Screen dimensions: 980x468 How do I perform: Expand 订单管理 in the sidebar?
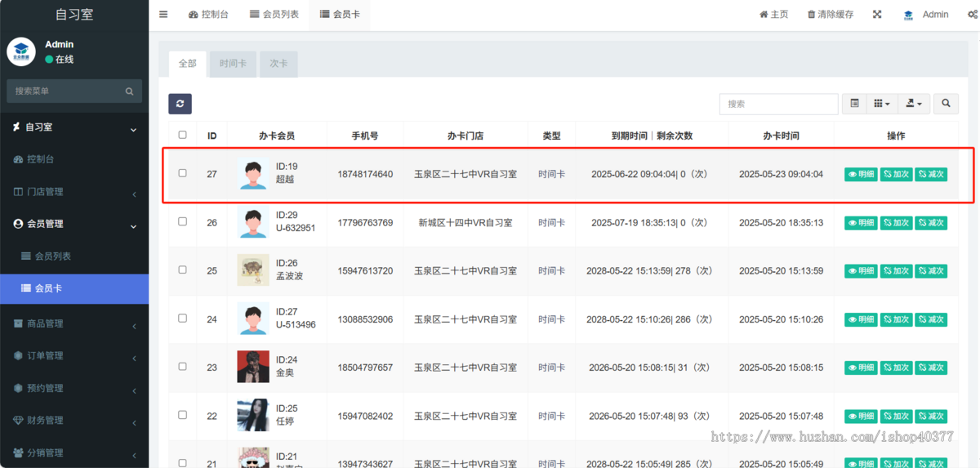[74, 355]
